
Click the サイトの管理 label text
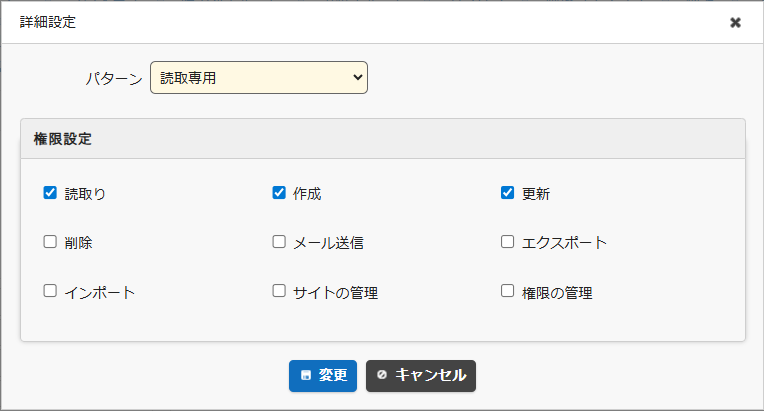(x=335, y=293)
